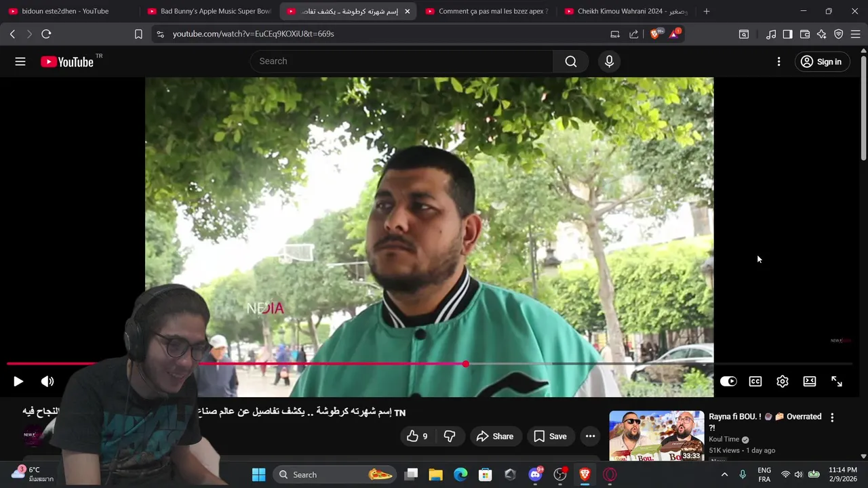Open Microsoft Store from taskbar
Viewport: 868px width, 488px height.
486,474
